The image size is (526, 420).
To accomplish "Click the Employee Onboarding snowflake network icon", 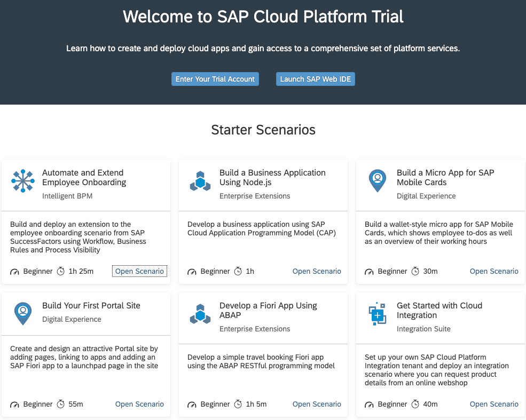I will pyautogui.click(x=23, y=181).
